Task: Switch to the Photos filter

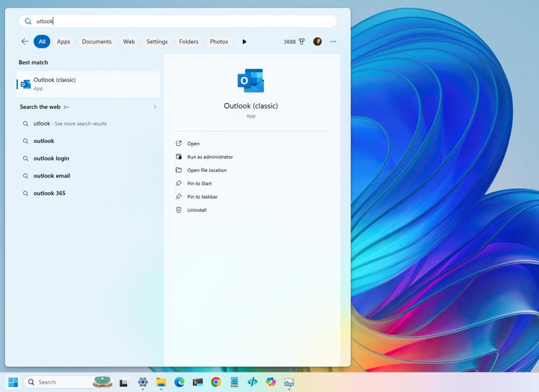Action: tap(219, 41)
